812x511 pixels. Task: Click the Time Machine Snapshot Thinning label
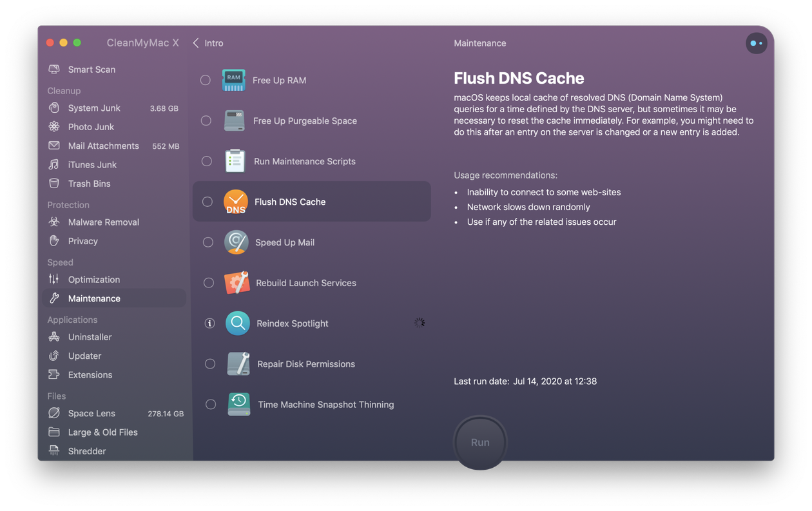325,405
